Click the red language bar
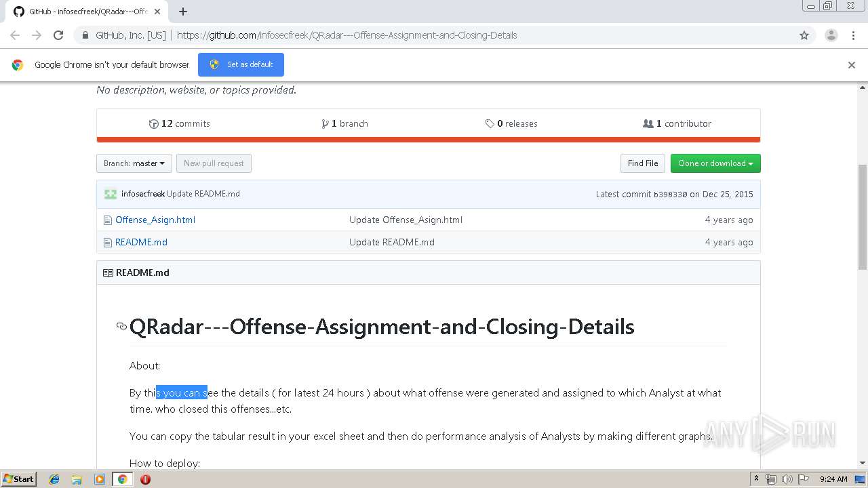 [x=429, y=140]
